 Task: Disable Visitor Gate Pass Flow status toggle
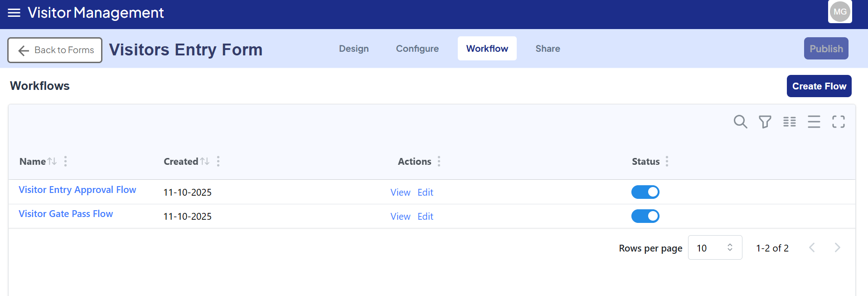pyautogui.click(x=645, y=216)
